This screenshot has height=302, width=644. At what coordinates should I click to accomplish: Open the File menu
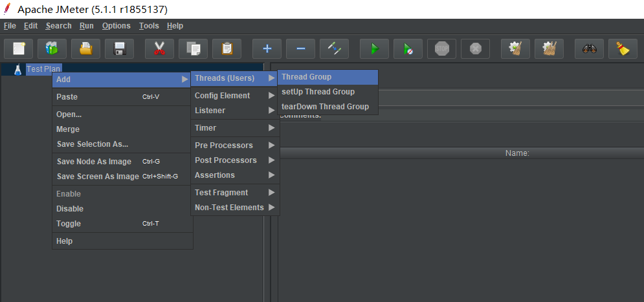point(10,26)
